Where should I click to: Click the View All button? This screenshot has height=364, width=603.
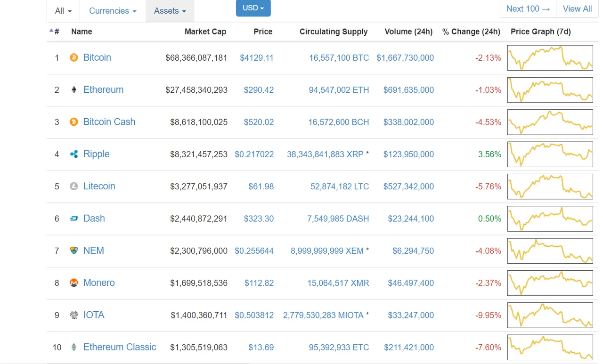pos(577,9)
